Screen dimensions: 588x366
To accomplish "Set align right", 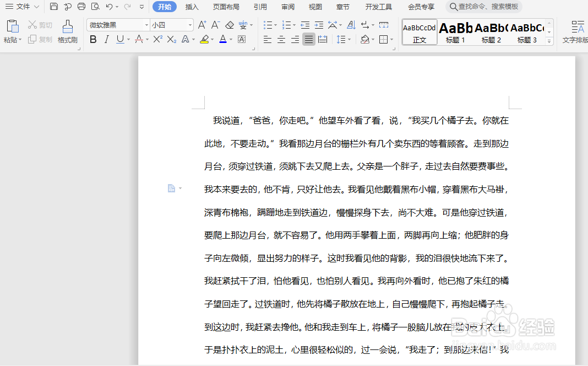I will [x=295, y=39].
